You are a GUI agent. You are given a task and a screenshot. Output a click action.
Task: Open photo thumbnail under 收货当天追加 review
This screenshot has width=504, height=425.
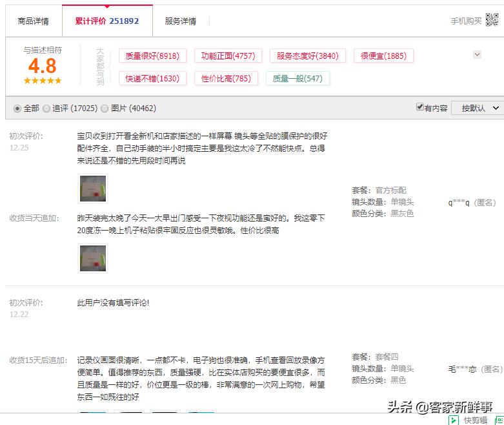click(x=93, y=258)
